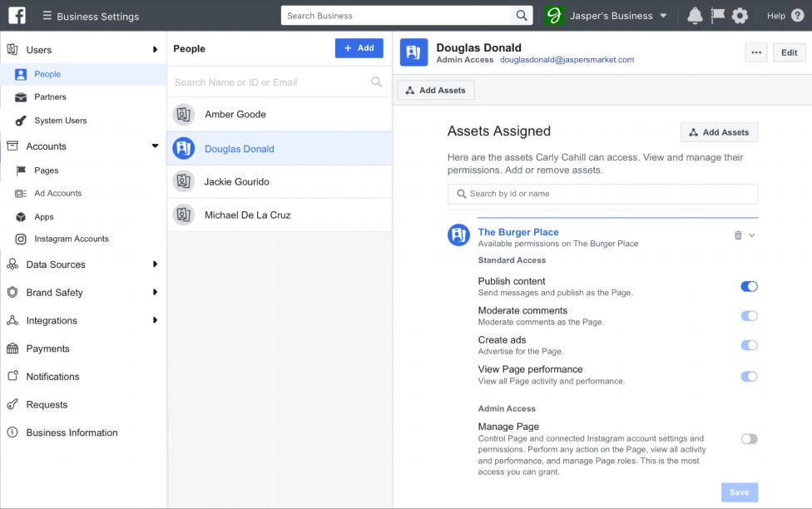Click the Search Business input field

click(397, 16)
